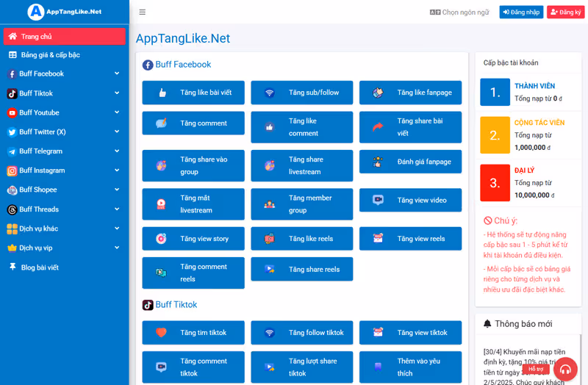Expand the Dịch vụ khác chevron
588x385 pixels.
pos(117,229)
